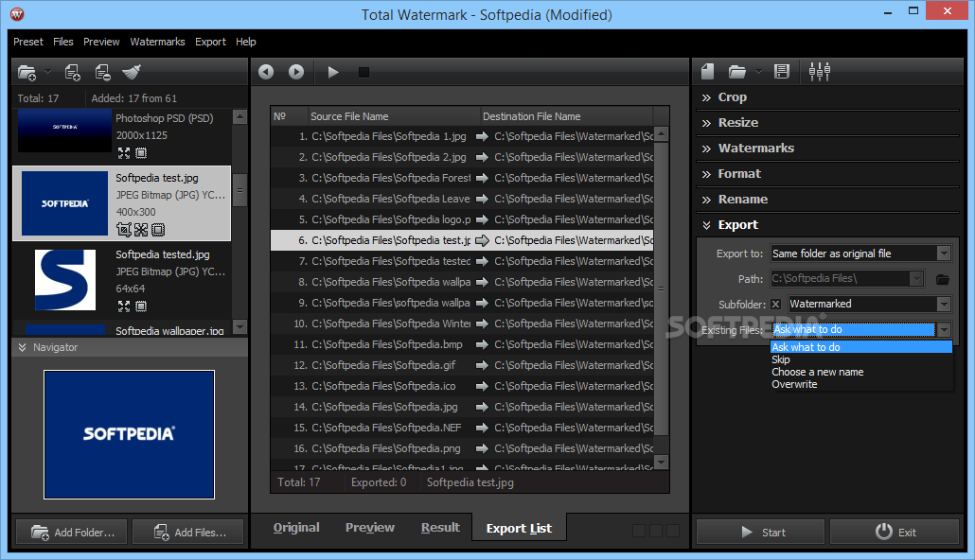Select row 13 Softpedia.ico in list

click(x=462, y=387)
